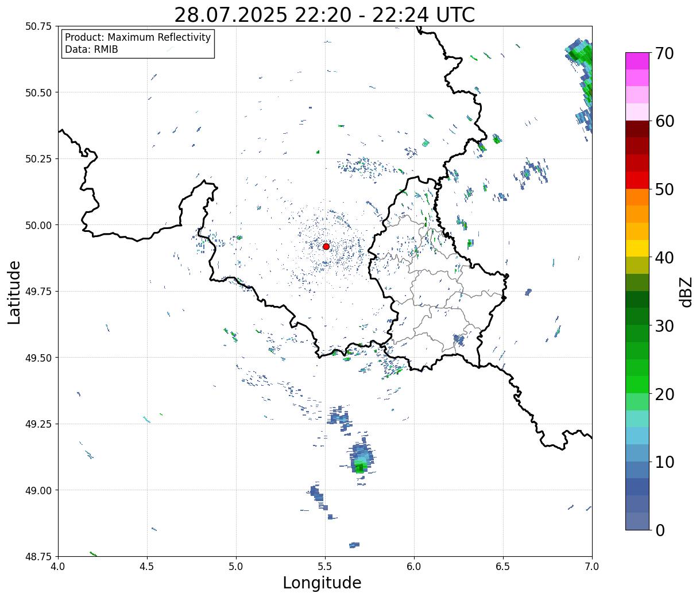Click the longitude tick label 5.0

pos(236,567)
